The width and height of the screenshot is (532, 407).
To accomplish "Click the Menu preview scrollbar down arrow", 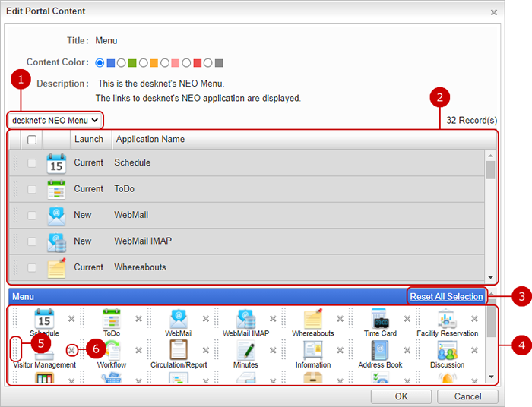I will coord(491,377).
